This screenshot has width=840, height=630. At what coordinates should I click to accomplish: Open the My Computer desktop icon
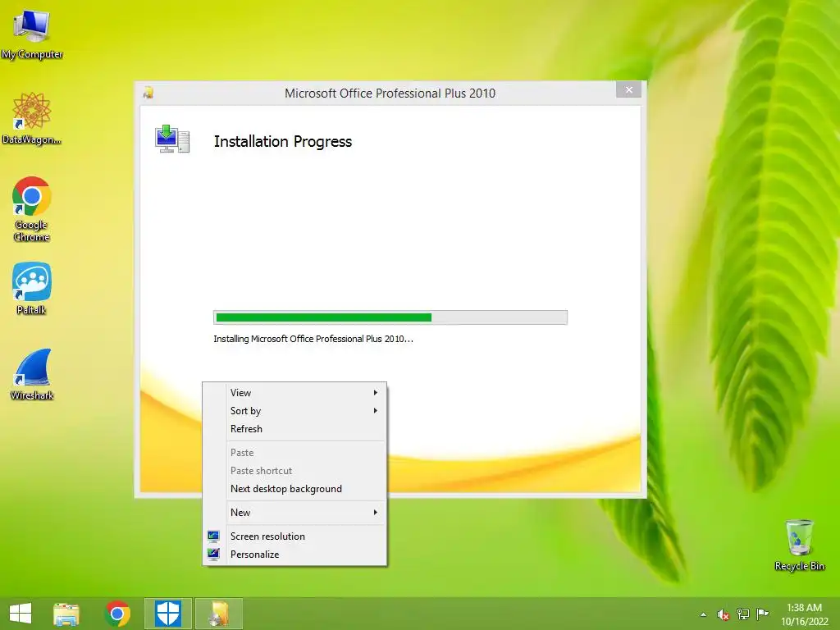pos(32,33)
